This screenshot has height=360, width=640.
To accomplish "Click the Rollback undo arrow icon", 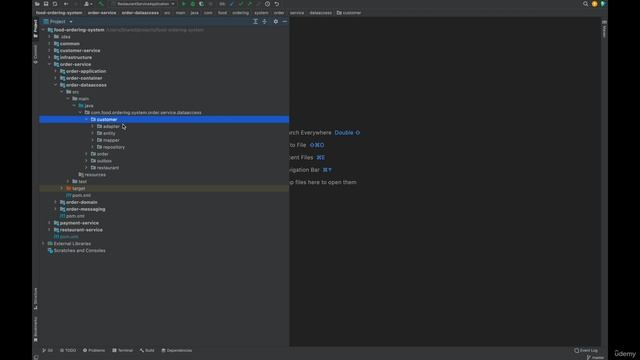I will tap(277, 4).
